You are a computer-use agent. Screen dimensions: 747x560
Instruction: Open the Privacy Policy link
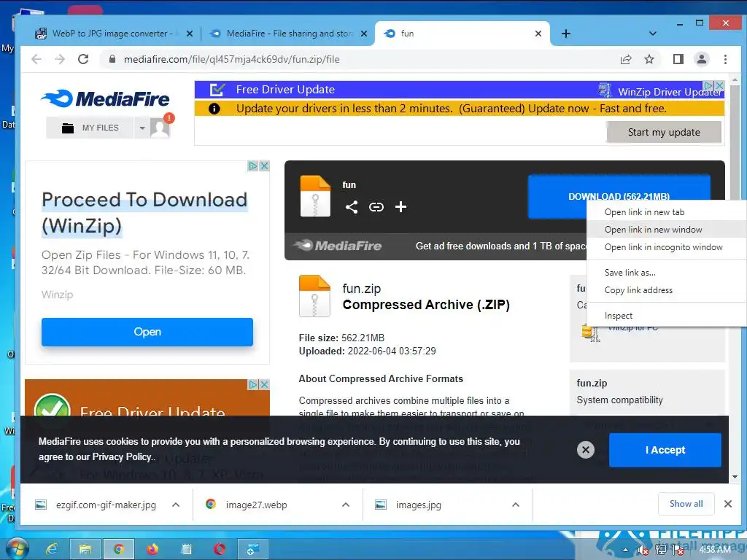point(123,456)
